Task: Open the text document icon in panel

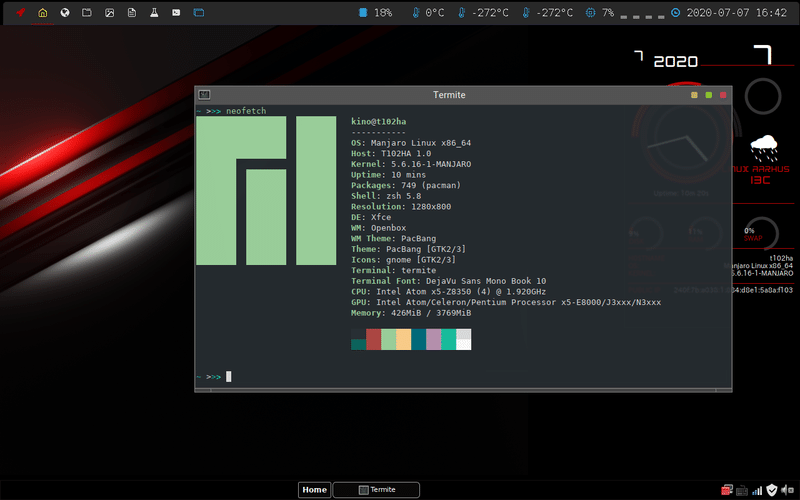Action: 131,13
